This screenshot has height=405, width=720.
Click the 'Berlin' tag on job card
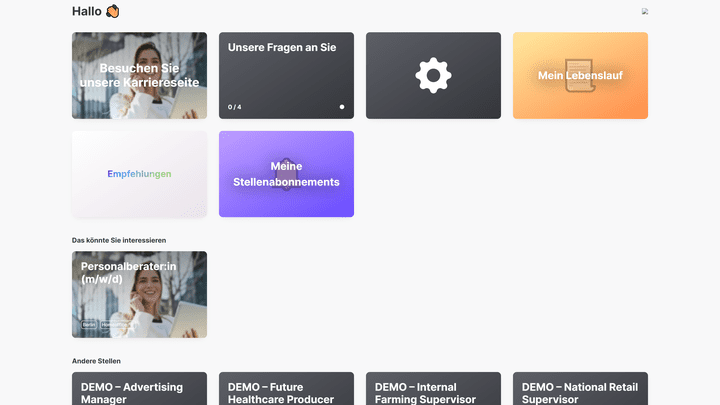pos(89,325)
